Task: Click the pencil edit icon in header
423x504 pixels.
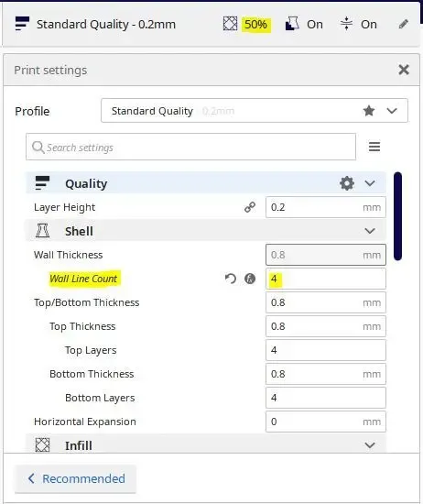Action: click(x=404, y=24)
